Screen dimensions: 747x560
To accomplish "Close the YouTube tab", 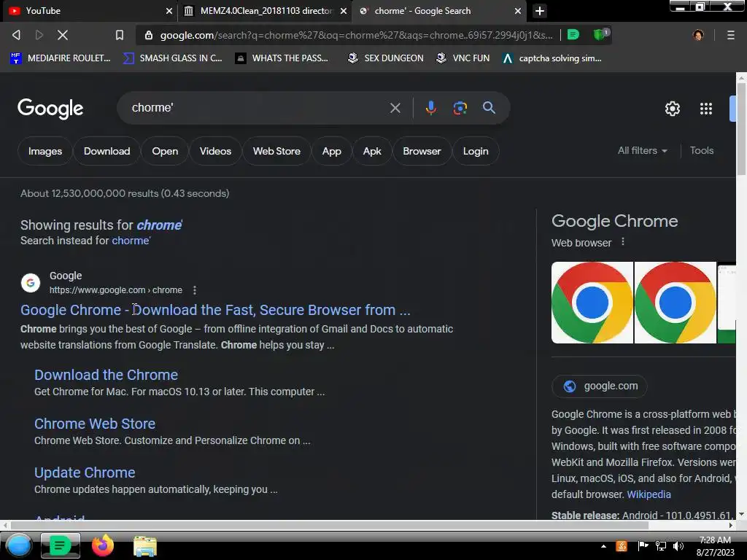I will coord(169,10).
